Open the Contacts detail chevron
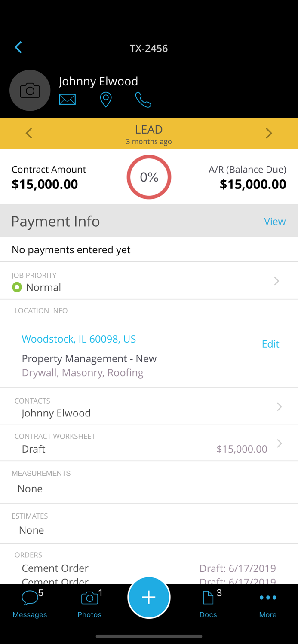298x644 pixels. coord(279,406)
